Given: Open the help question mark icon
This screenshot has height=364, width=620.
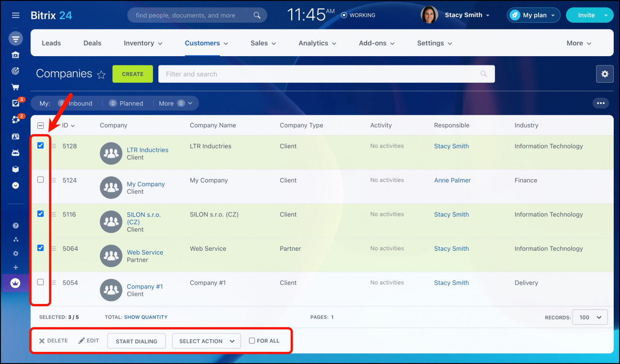Looking at the screenshot, I should [15, 226].
